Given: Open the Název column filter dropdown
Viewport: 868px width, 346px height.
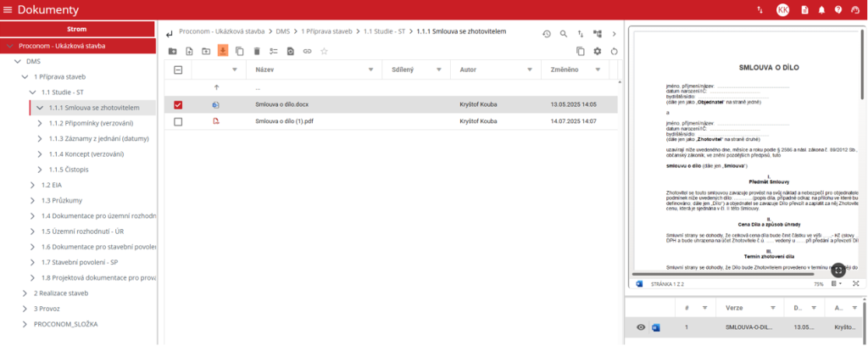Looking at the screenshot, I should pyautogui.click(x=370, y=70).
